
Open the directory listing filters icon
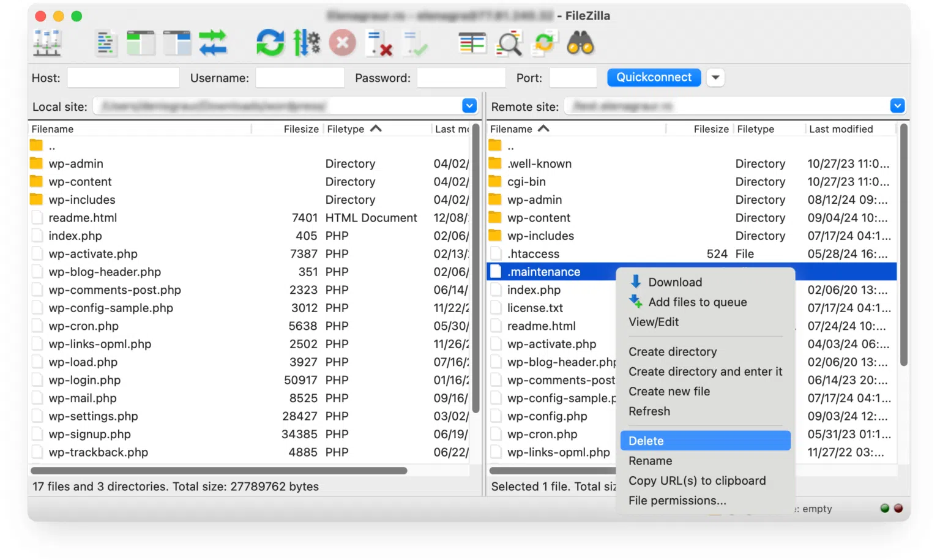pyautogui.click(x=472, y=43)
